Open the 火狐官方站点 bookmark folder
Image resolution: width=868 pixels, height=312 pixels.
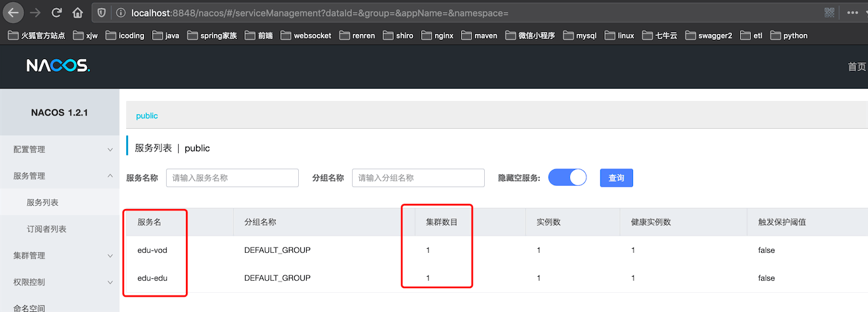37,36
